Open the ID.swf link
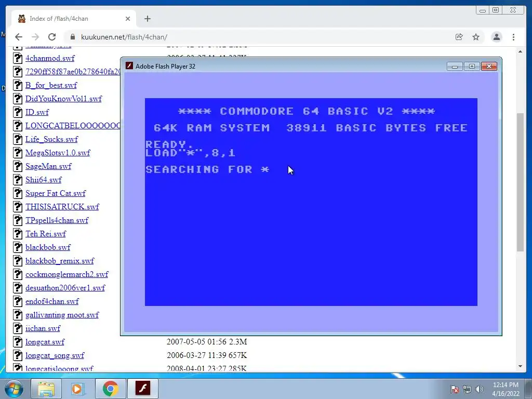The height and width of the screenshot is (399, 532). [37, 112]
